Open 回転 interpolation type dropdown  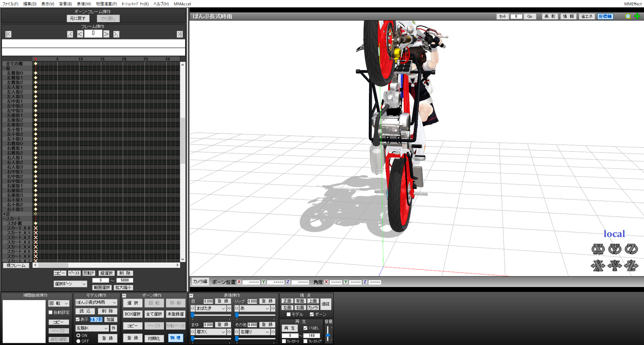click(59, 303)
